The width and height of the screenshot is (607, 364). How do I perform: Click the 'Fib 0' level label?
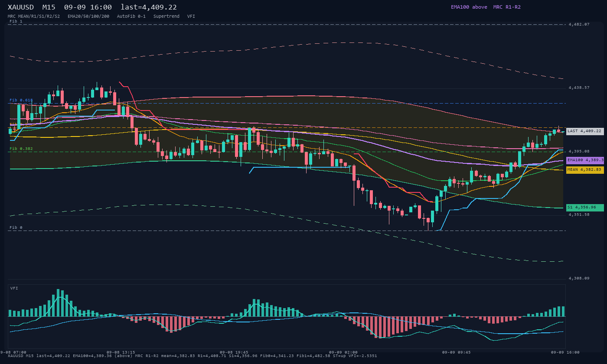point(16,227)
